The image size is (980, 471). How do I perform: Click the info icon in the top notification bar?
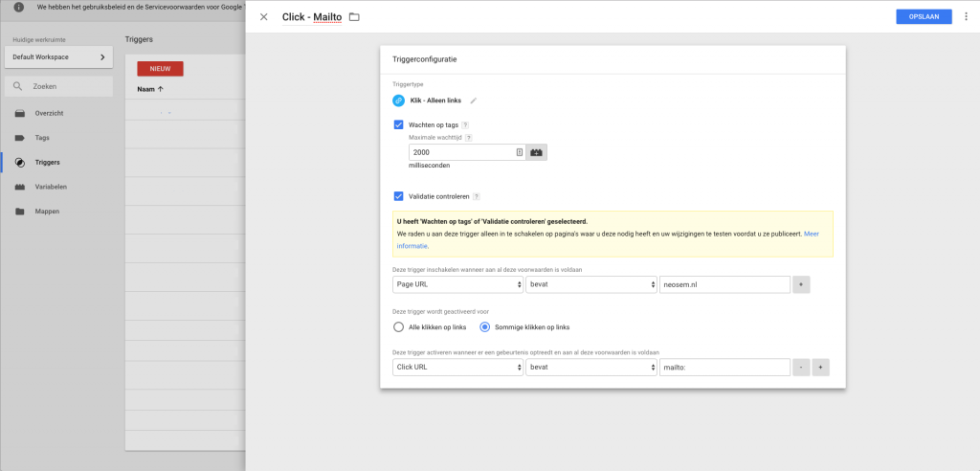19,8
